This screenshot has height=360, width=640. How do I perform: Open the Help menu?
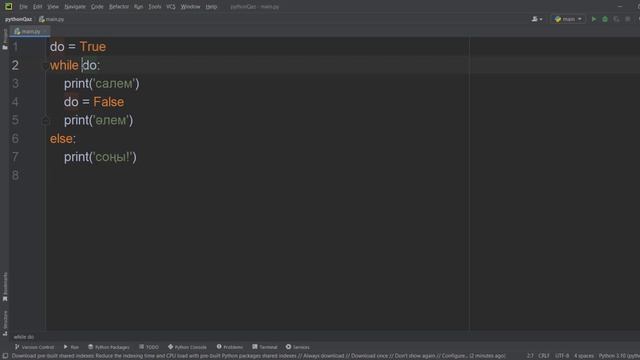coord(211,7)
